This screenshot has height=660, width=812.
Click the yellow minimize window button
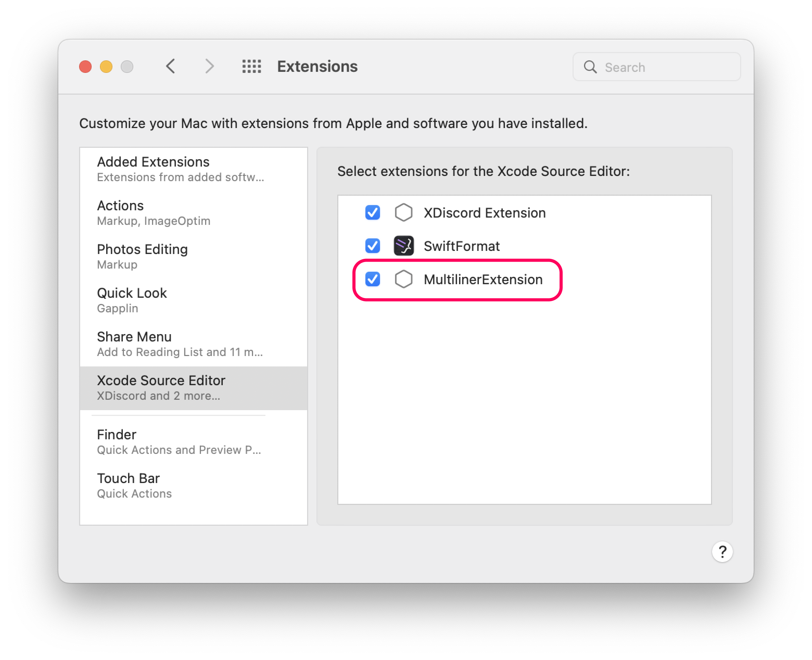(x=106, y=67)
